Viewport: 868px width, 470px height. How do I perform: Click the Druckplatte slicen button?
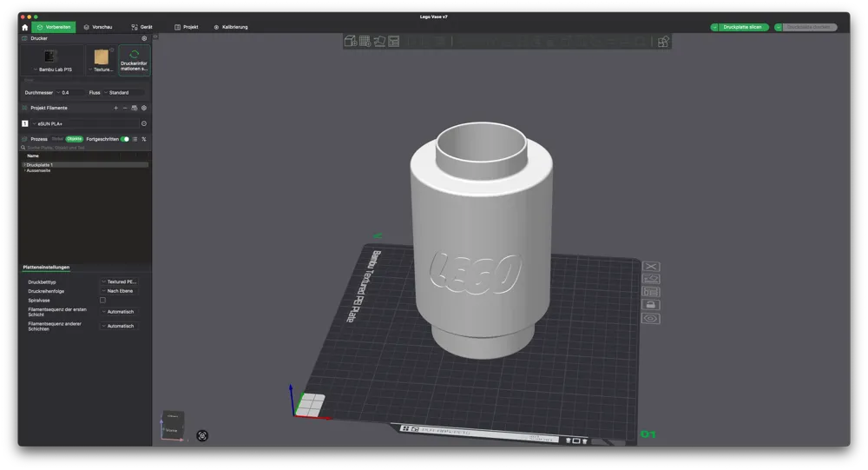742,27
